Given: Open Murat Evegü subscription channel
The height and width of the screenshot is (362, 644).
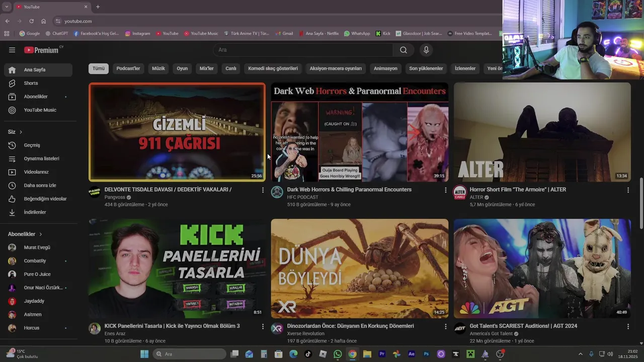Looking at the screenshot, I should tap(38, 247).
